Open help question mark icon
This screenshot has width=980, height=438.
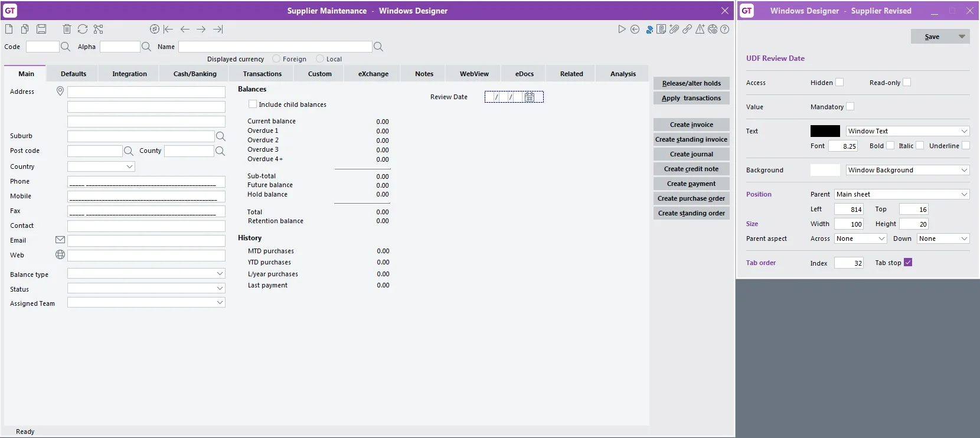(x=725, y=29)
